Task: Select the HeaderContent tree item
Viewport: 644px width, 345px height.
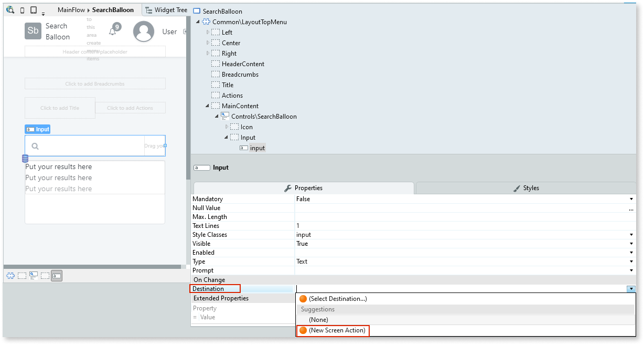Action: tap(243, 64)
